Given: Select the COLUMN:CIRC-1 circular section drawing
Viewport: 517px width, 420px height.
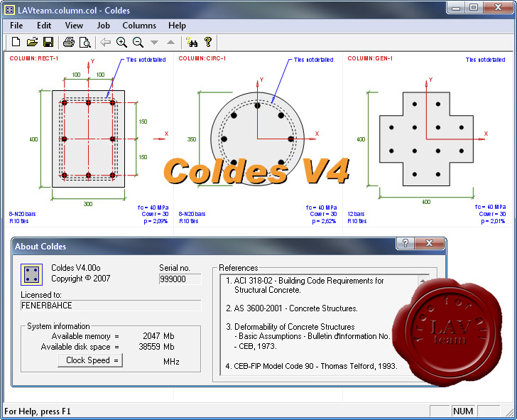Looking at the screenshot, I should [258, 139].
